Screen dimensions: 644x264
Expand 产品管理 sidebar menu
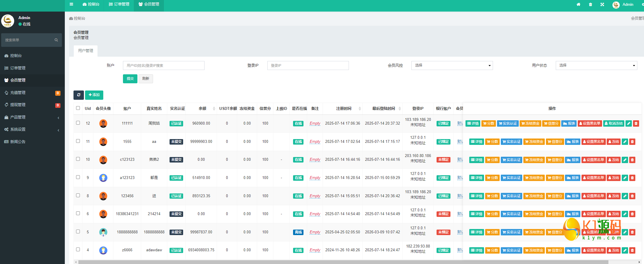[x=32, y=117]
